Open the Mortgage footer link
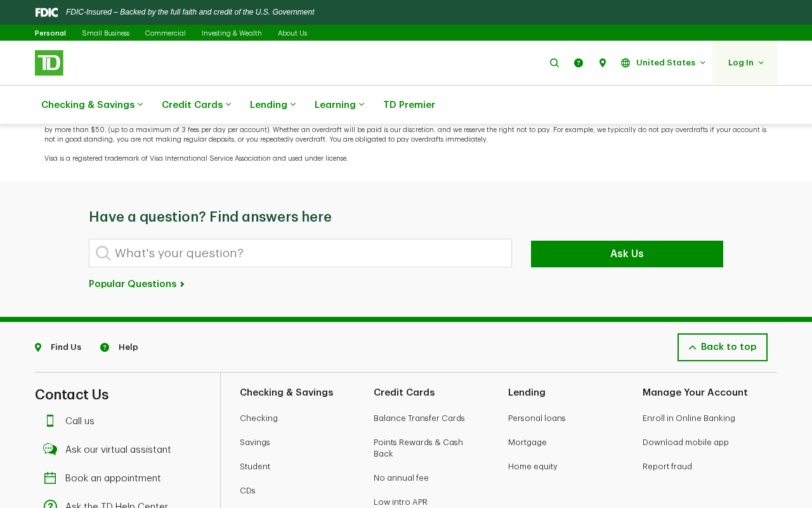This screenshot has height=508, width=812. point(527,443)
